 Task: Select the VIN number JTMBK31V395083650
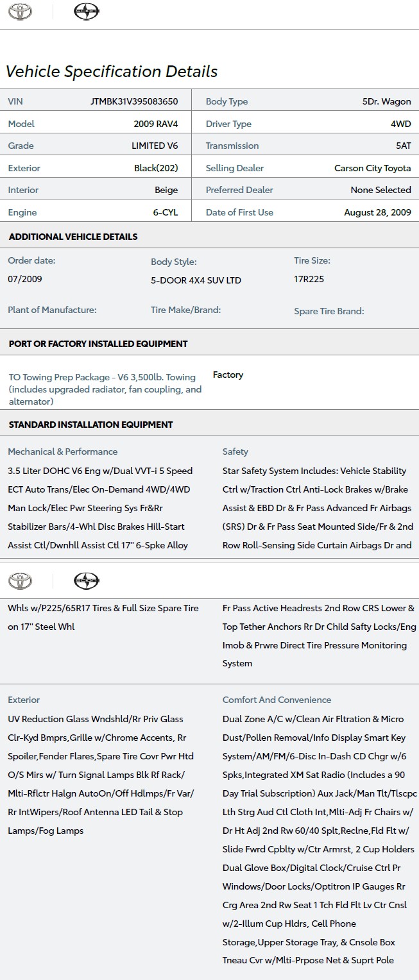(x=134, y=101)
